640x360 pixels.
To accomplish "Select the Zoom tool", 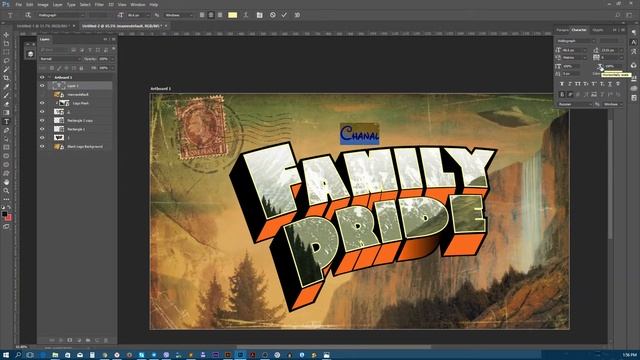I will tap(6, 191).
